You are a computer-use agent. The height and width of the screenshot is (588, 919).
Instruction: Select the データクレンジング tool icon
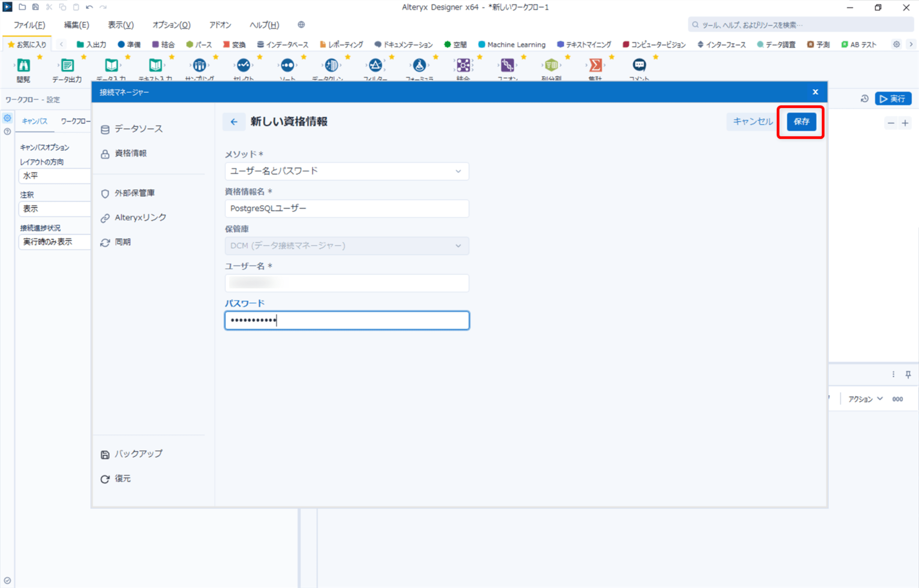click(331, 66)
